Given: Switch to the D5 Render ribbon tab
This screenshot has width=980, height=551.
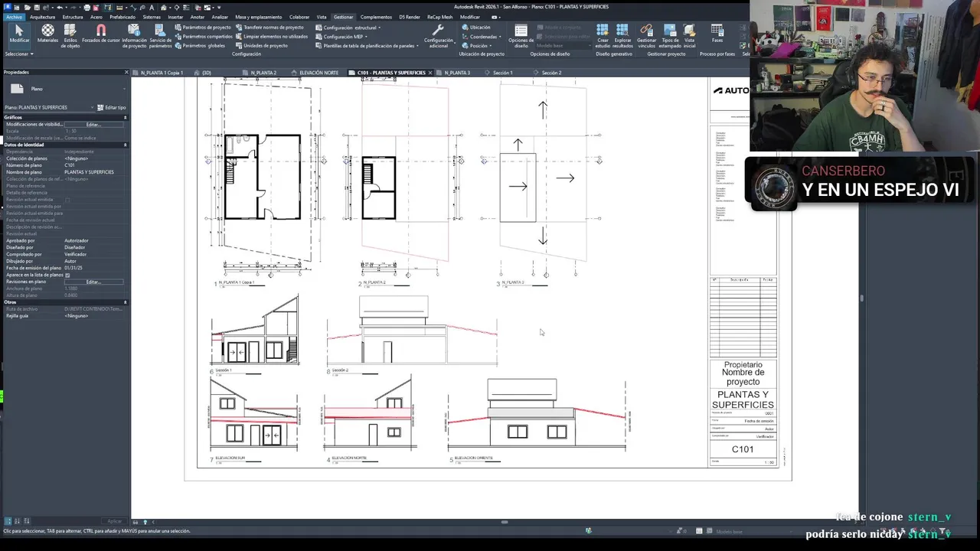Looking at the screenshot, I should pyautogui.click(x=410, y=17).
